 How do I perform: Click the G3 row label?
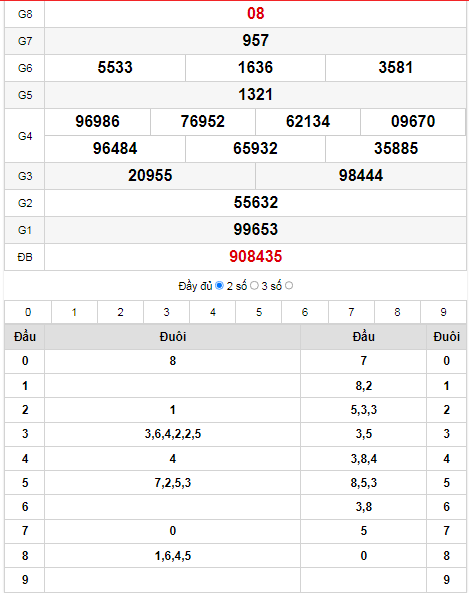pyautogui.click(x=25, y=176)
